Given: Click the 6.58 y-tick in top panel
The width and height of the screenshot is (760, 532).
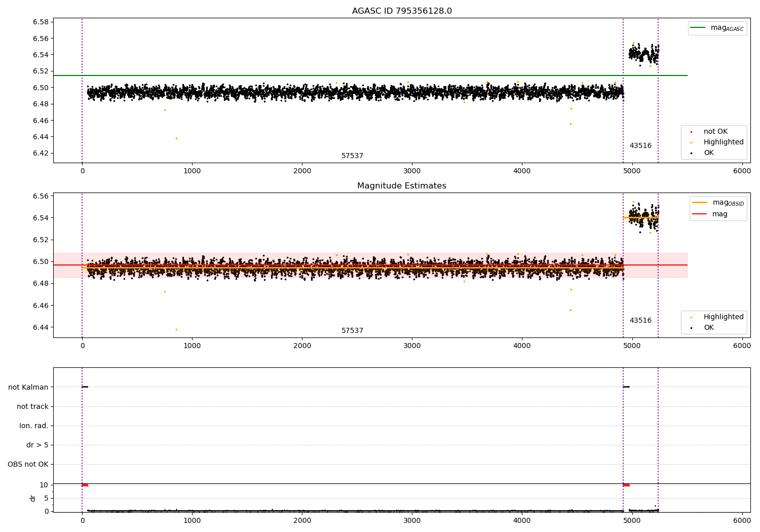Looking at the screenshot, I should 41,22.
